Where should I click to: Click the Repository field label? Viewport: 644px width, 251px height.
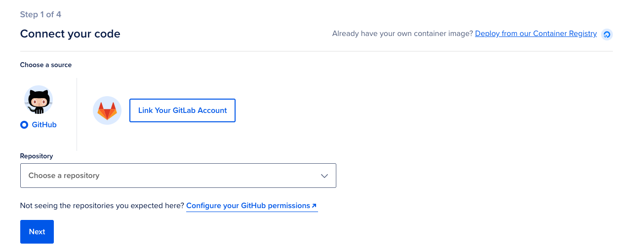pyautogui.click(x=36, y=156)
